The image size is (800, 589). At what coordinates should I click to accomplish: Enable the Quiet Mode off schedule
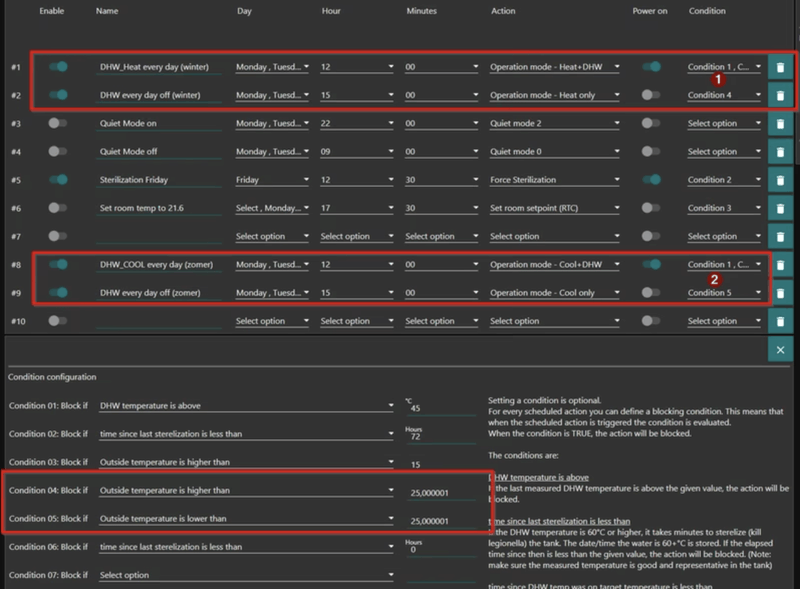click(x=57, y=151)
